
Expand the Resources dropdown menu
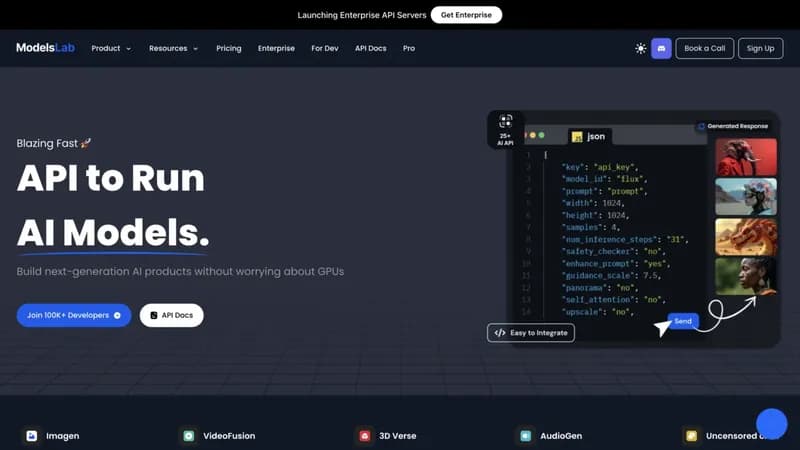tap(173, 48)
